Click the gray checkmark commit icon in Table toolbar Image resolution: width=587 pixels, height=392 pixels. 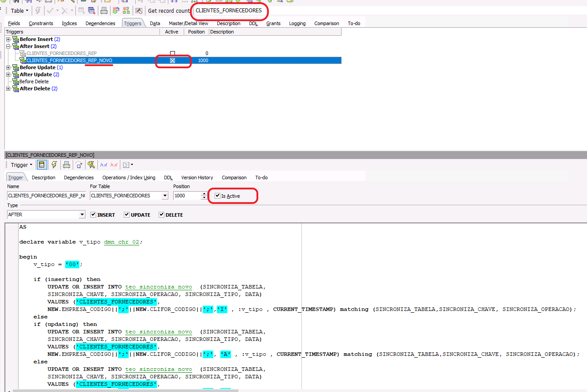click(x=50, y=11)
